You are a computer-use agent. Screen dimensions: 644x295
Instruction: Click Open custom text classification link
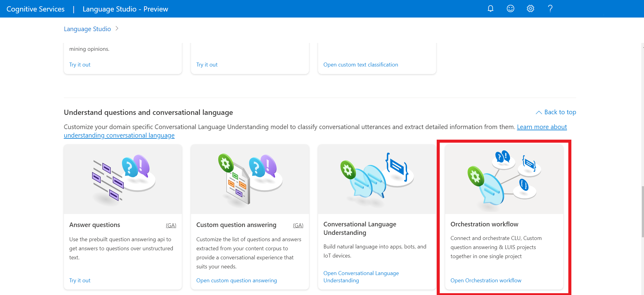(361, 65)
